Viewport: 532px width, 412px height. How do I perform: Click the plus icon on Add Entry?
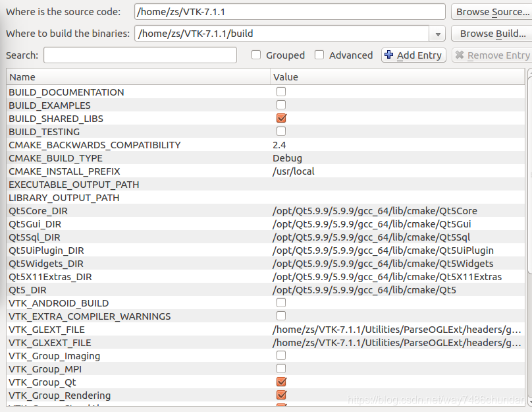(389, 55)
